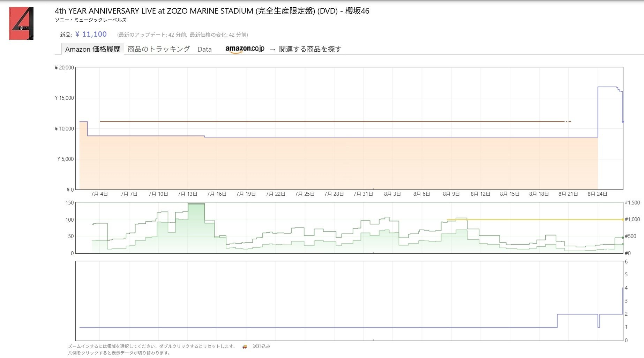Click the 8月 6日 date label
The width and height of the screenshot is (644, 358).
click(422, 194)
